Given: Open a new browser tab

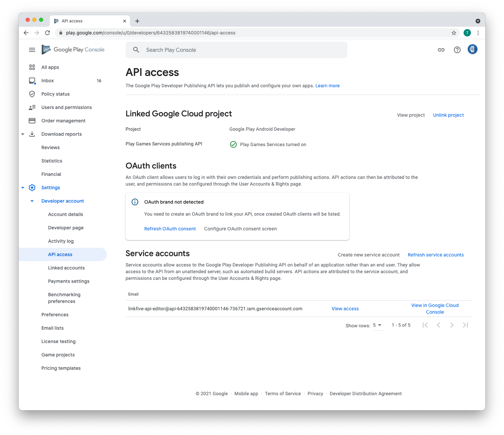Looking at the screenshot, I should point(137,21).
